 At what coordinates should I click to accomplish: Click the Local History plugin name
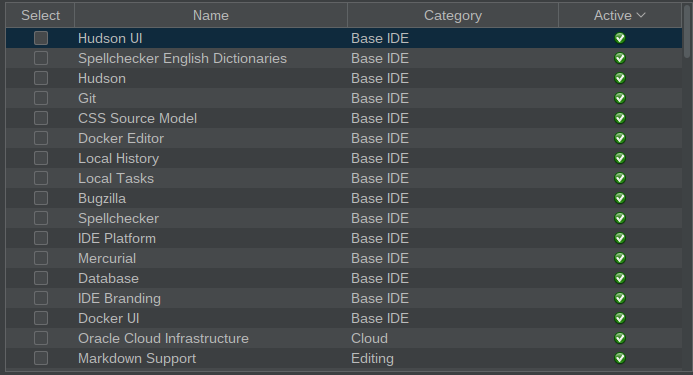[118, 159]
